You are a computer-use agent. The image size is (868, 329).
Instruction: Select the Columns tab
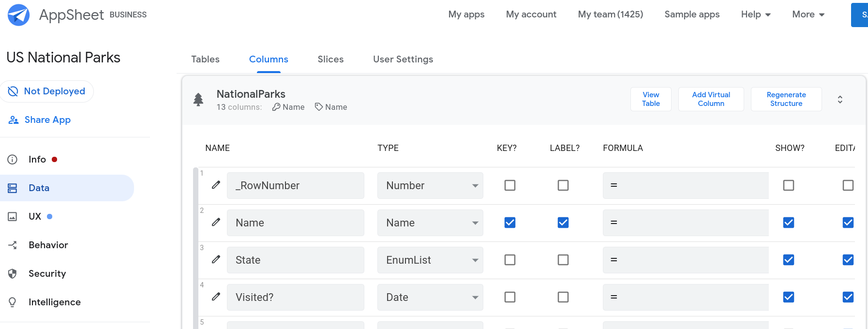(x=269, y=59)
